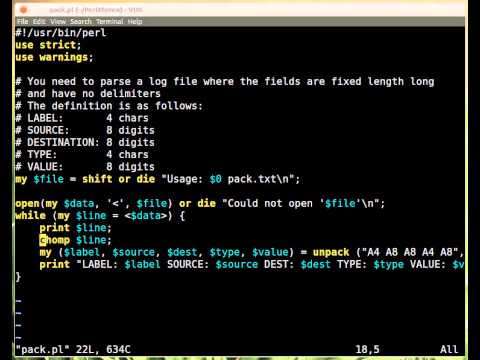Click the comment 'The definition is as follows:'
The width and height of the screenshot is (480, 360).
click(109, 106)
